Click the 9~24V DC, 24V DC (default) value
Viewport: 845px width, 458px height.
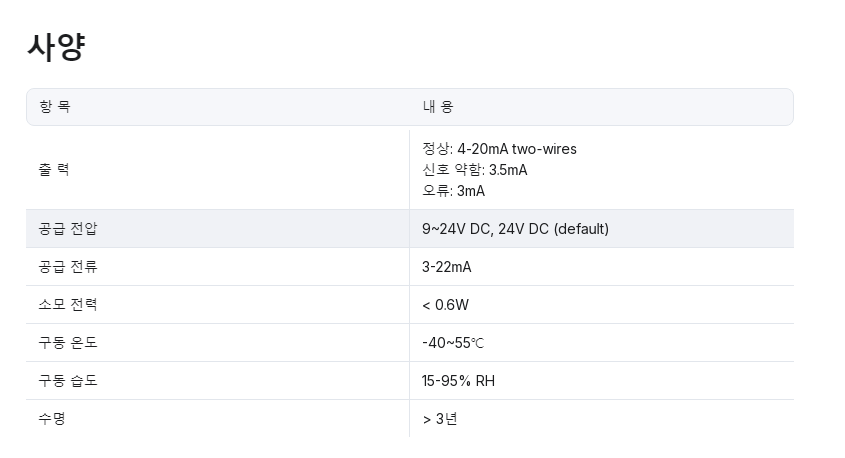pyautogui.click(x=515, y=229)
